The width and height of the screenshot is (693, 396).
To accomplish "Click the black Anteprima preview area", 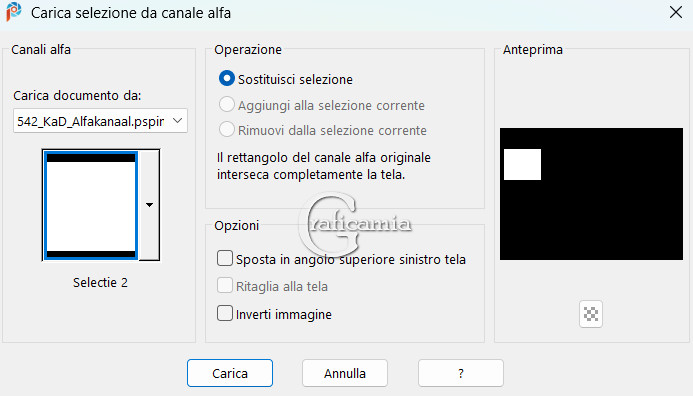I will [591, 194].
